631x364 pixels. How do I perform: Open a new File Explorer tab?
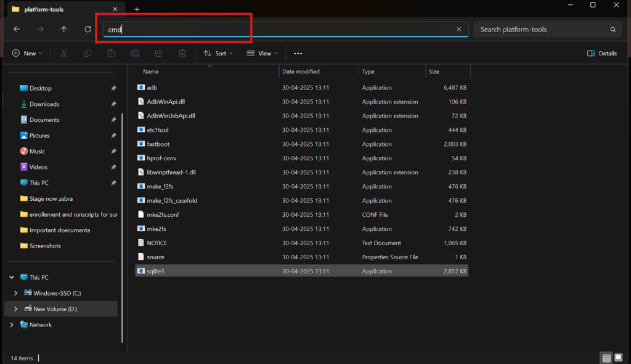pos(137,9)
